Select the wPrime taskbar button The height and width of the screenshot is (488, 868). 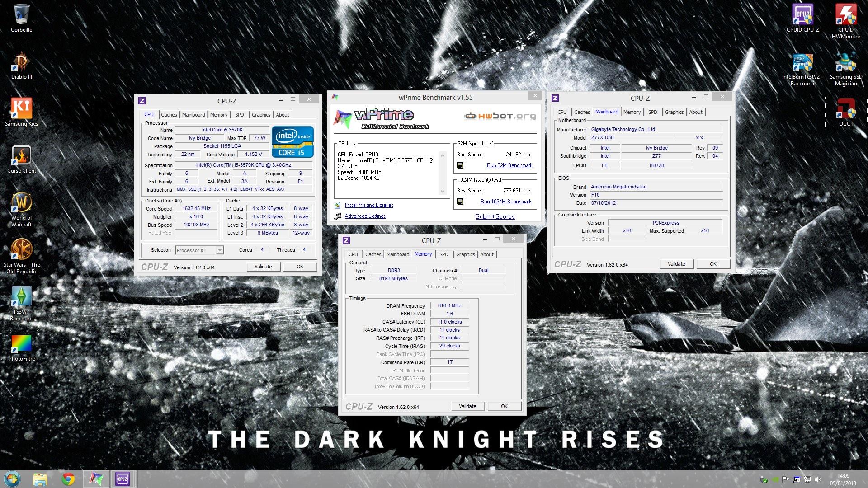[x=96, y=479]
